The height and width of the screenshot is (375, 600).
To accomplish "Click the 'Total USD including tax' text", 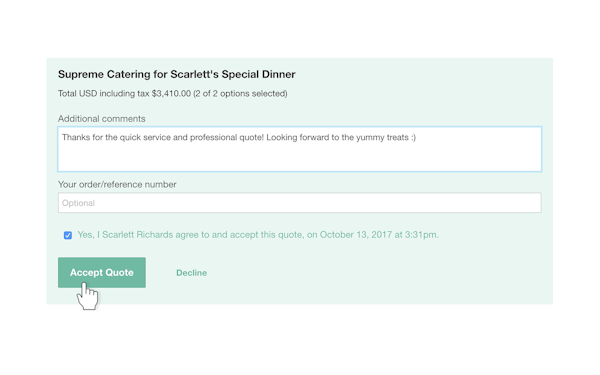I will click(x=104, y=94).
